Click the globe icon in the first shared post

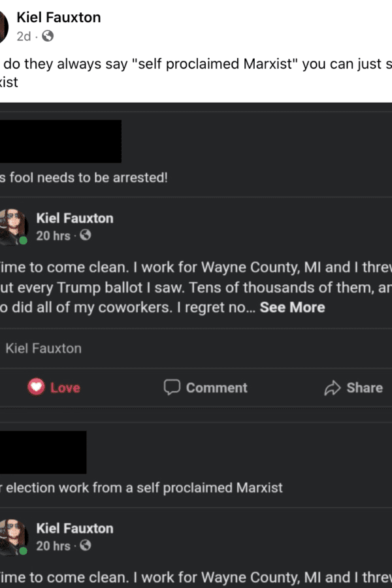coord(85,235)
